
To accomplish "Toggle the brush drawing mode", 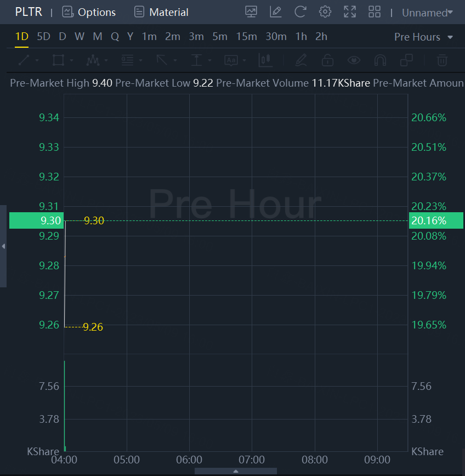I will click(300, 60).
